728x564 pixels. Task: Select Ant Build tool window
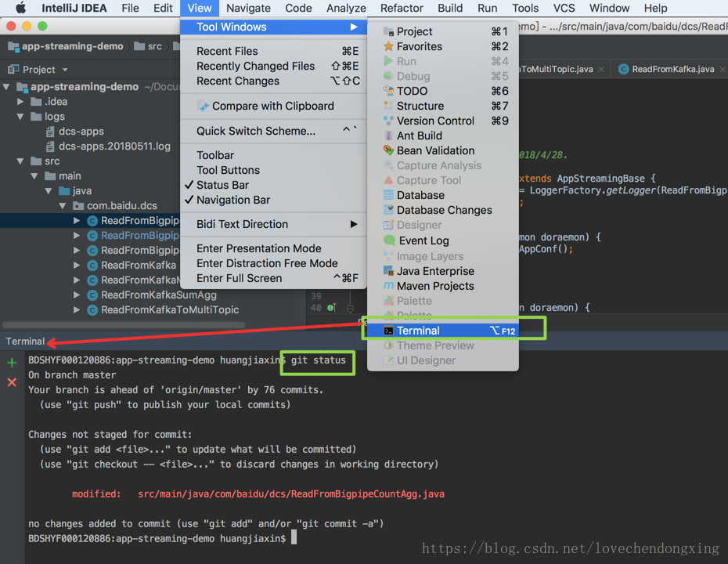tap(442, 136)
